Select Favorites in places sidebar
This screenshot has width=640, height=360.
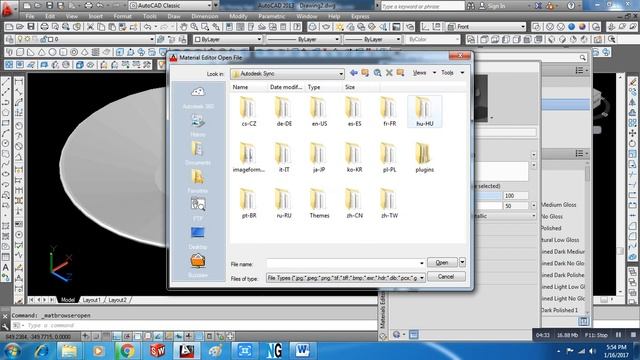click(198, 182)
